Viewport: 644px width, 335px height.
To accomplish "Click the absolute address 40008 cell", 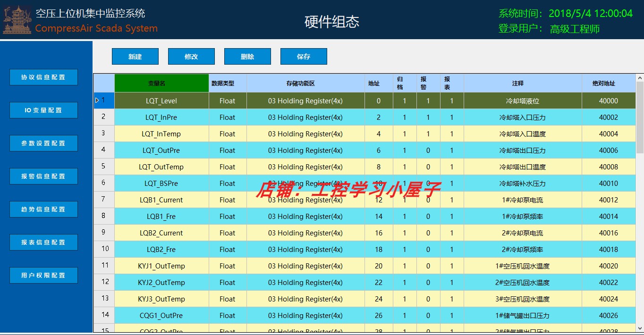I will pos(609,167).
